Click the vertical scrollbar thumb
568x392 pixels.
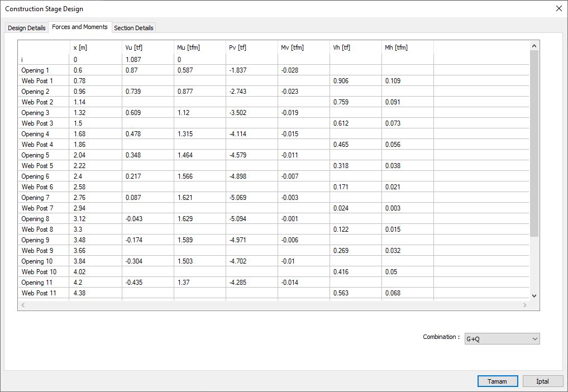(534, 144)
